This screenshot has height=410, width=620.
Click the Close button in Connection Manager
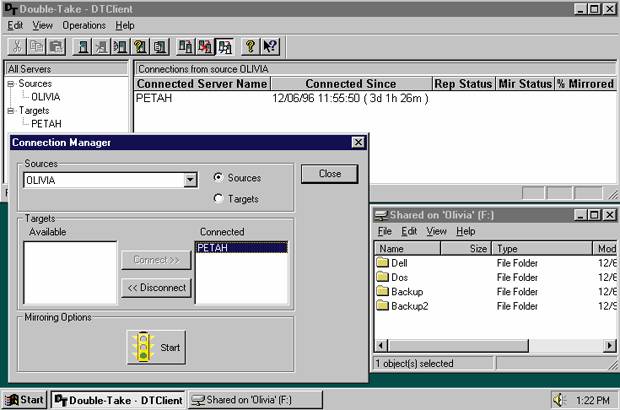tap(329, 174)
